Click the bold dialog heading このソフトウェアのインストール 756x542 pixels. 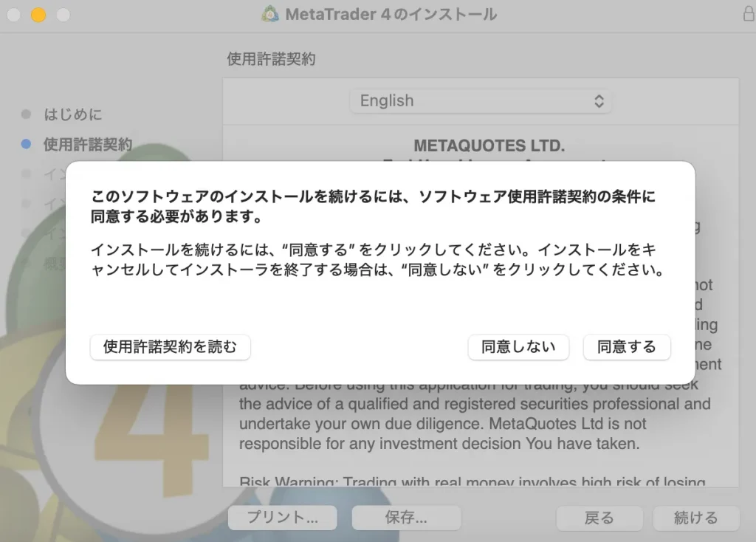202,196
